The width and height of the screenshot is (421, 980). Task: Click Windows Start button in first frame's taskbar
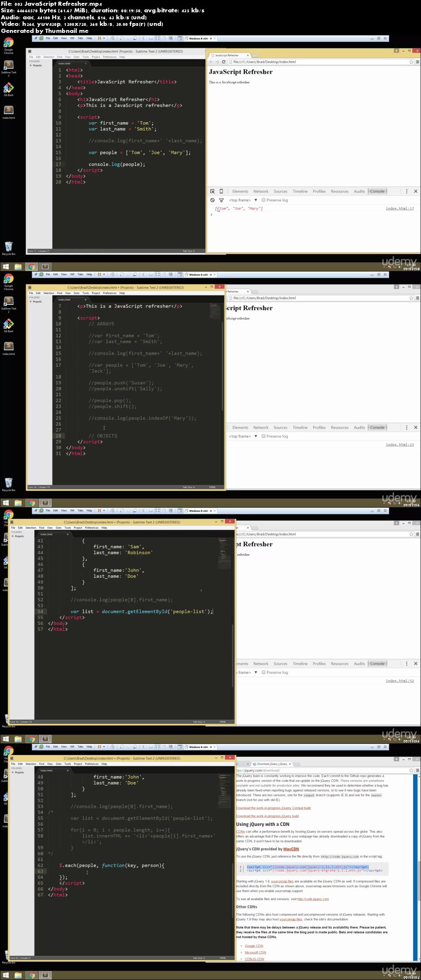[6, 267]
